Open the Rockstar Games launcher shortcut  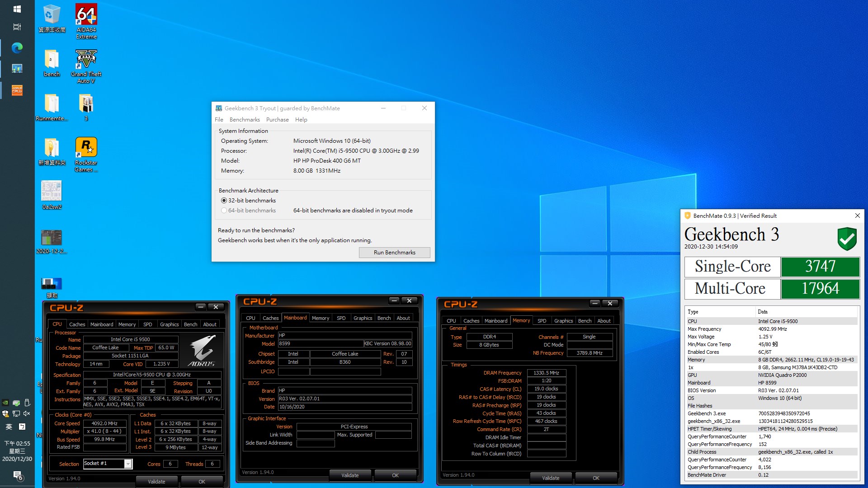(x=86, y=155)
